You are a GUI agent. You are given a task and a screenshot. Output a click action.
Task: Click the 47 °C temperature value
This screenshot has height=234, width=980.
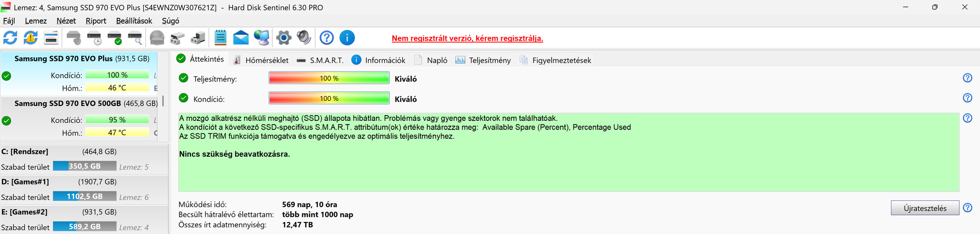click(117, 133)
